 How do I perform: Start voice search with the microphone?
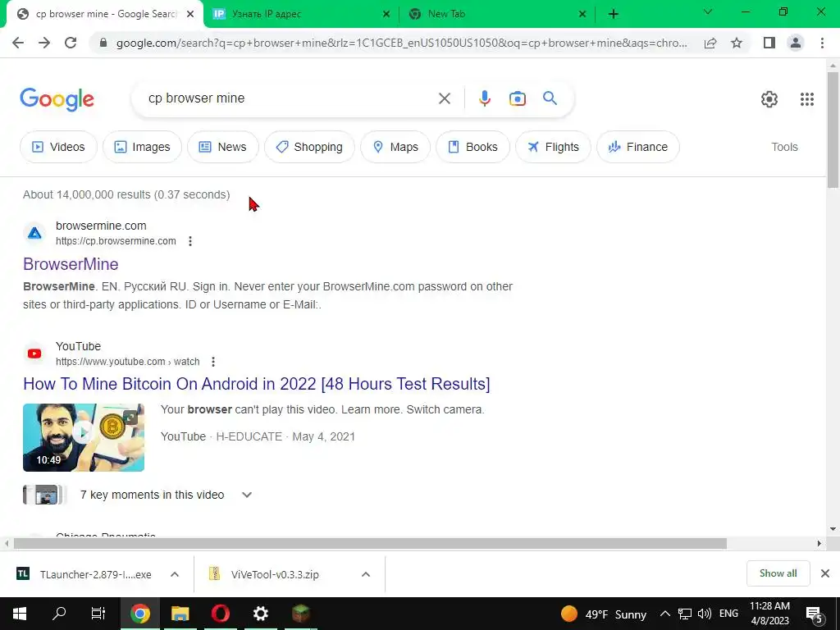pos(484,98)
